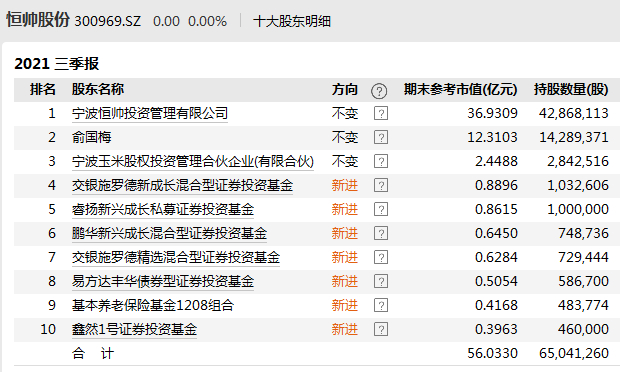Click the help icon in the header row
This screenshot has width=620, height=372.
379,91
